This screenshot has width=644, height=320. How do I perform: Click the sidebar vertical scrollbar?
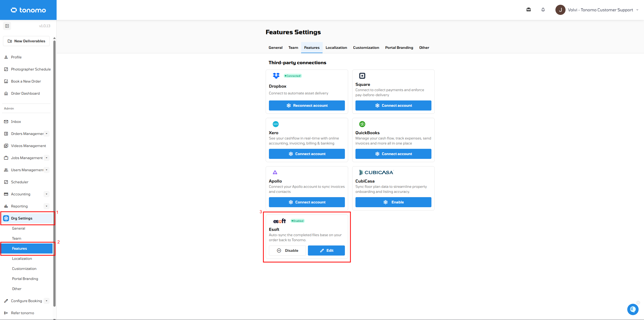click(54, 174)
